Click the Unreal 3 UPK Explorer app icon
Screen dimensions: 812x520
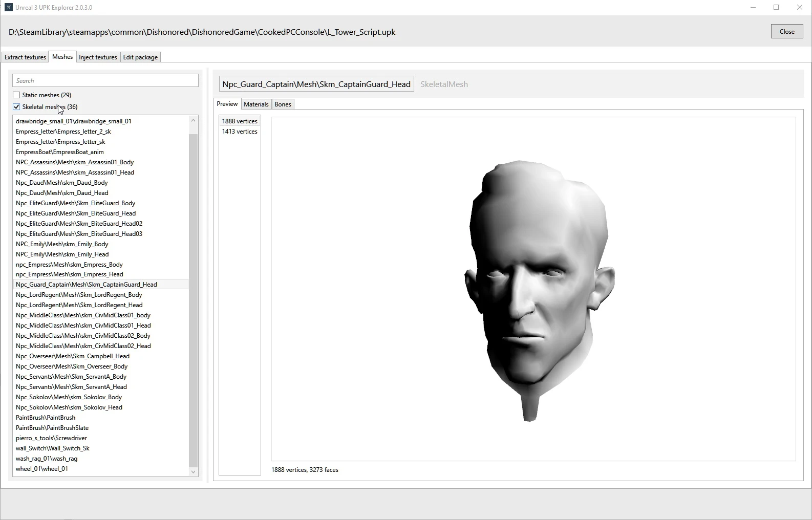(8, 7)
